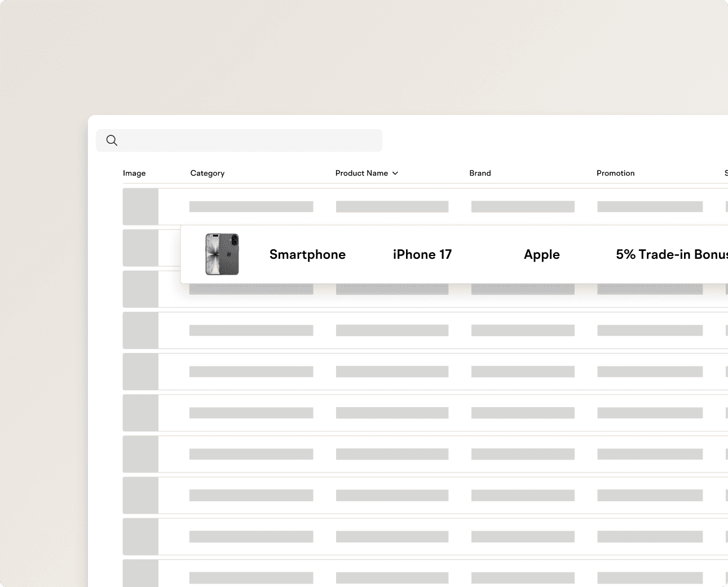Select the Category column header

coord(208,173)
